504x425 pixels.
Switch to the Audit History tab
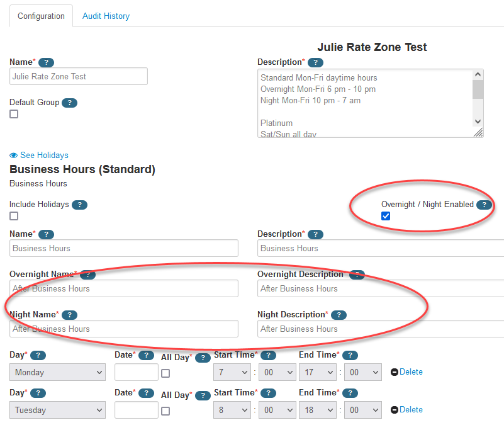pos(106,16)
